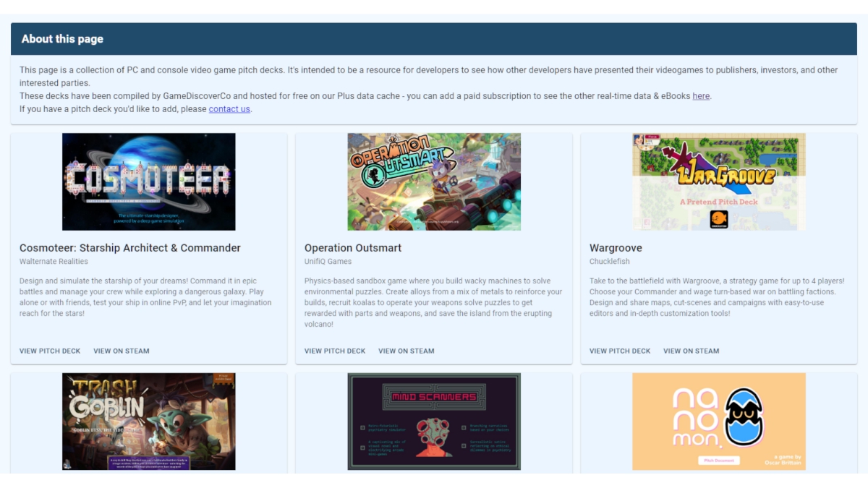Select the 'Cosmoteer: Starship Architect & Commander' title

[x=130, y=248]
